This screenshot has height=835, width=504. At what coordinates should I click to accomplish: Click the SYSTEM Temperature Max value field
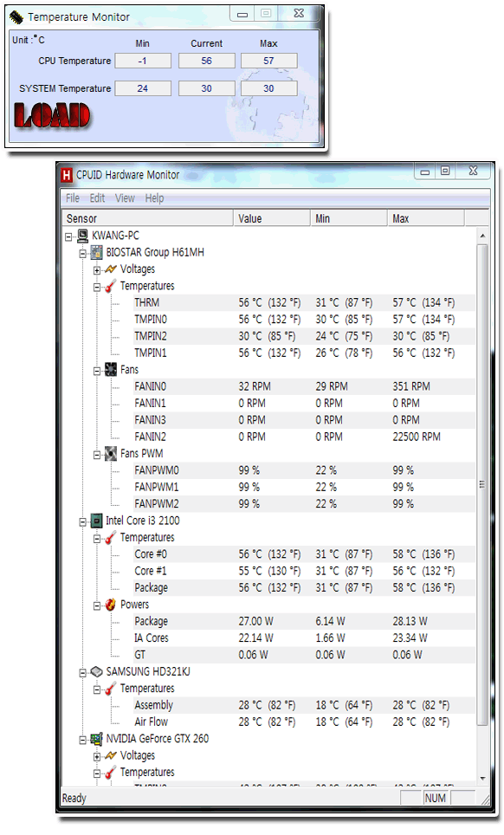[268, 88]
